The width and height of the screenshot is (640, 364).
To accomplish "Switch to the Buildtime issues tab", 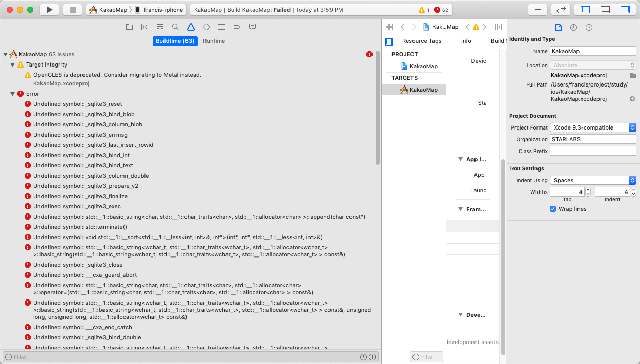I will click(175, 41).
